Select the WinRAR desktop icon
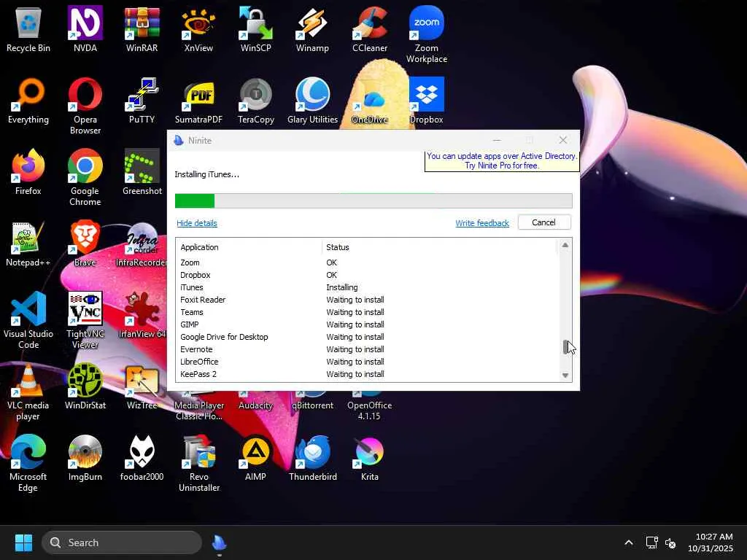This screenshot has width=747, height=560. [x=142, y=29]
